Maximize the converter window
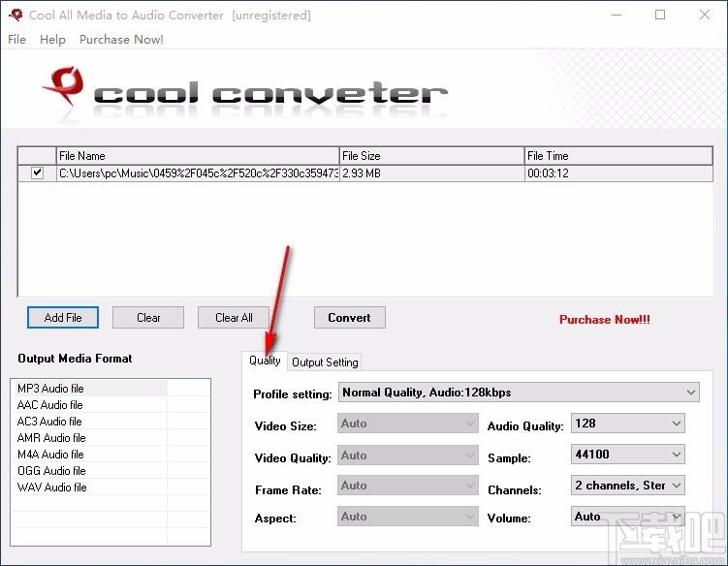This screenshot has width=728, height=566. click(660, 15)
